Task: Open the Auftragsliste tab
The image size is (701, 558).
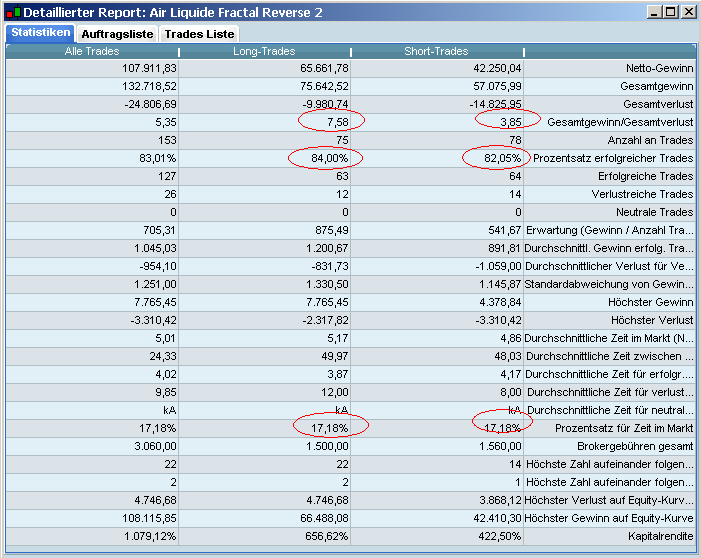Action: click(116, 34)
